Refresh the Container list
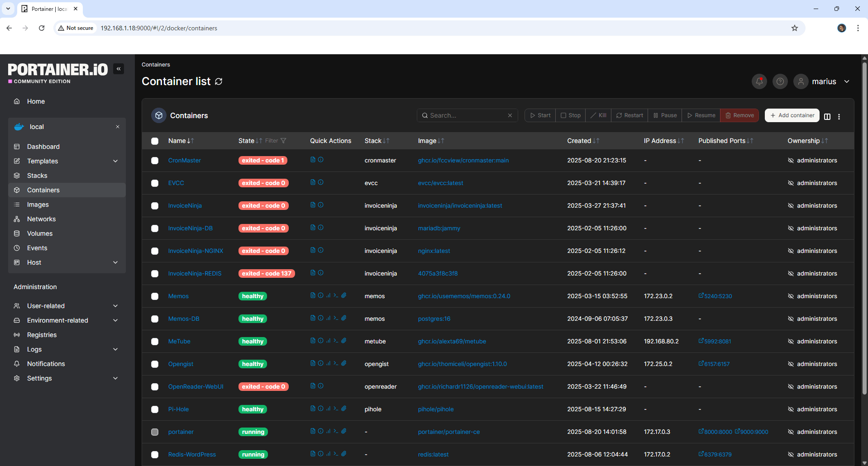This screenshot has width=868, height=466. [x=219, y=81]
